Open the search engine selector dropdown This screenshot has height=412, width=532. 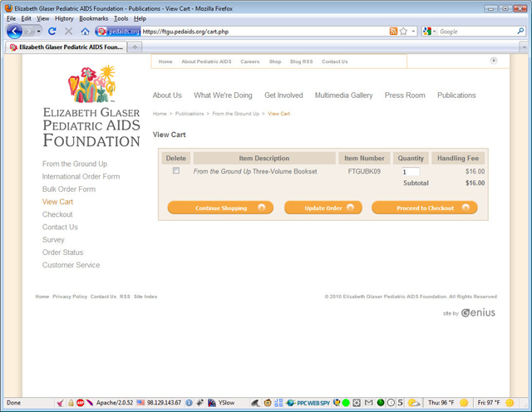tap(434, 32)
